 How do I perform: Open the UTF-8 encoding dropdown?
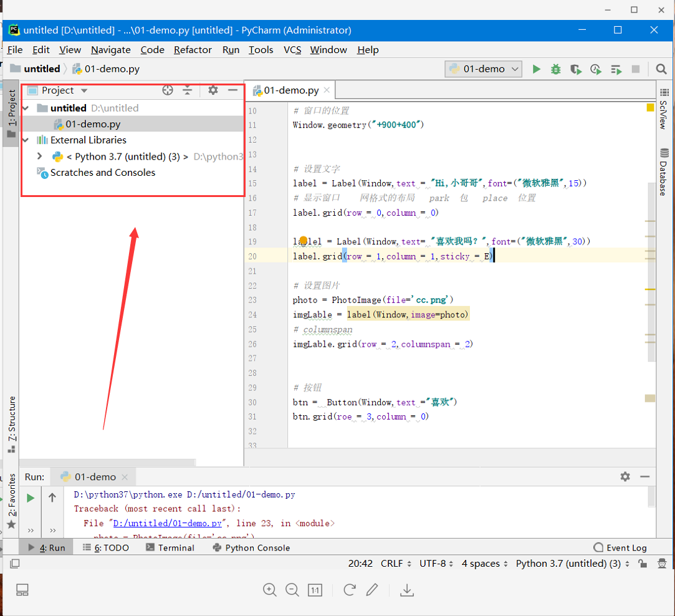click(x=436, y=564)
